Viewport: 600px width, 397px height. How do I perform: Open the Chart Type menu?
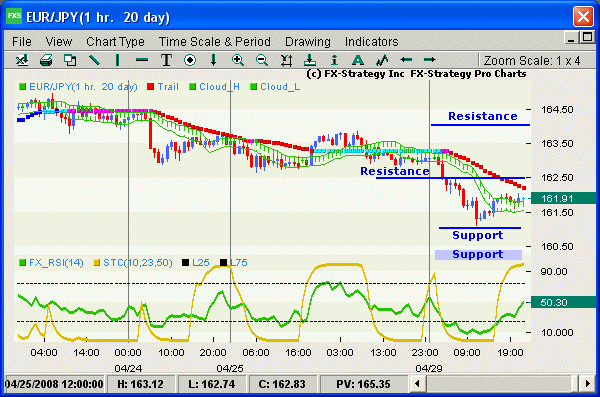coord(115,41)
